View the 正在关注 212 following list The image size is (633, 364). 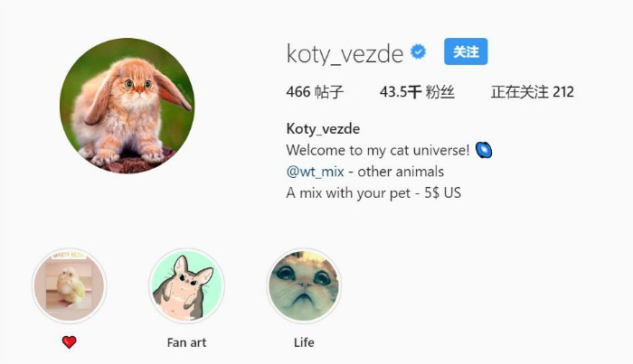pyautogui.click(x=532, y=92)
